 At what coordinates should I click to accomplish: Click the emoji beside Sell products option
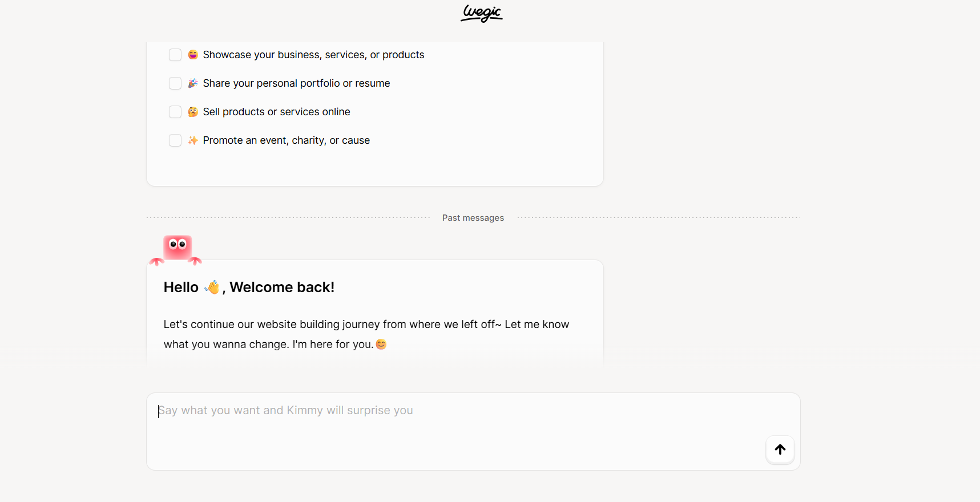pos(193,112)
